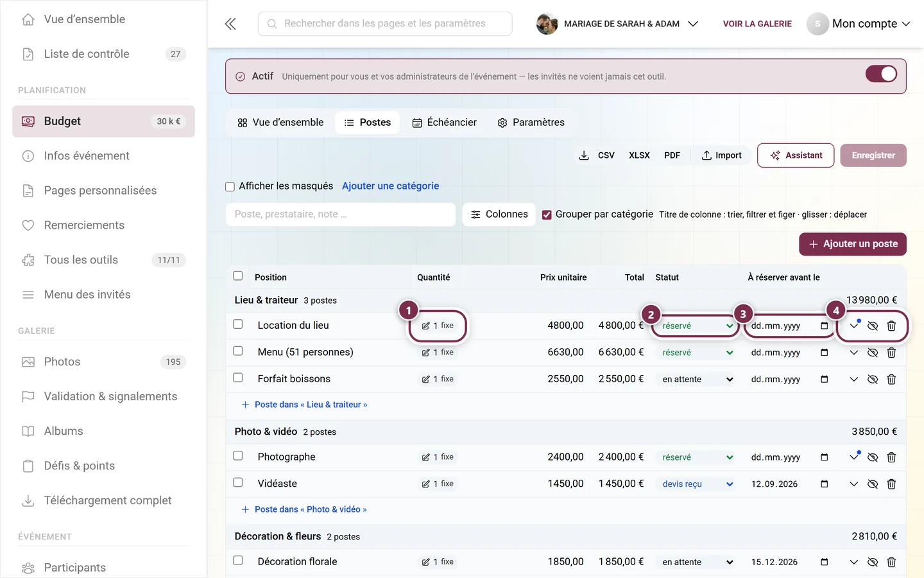Collapse the sidebar with the double-chevron icon
This screenshot has height=578, width=924.
tap(230, 24)
